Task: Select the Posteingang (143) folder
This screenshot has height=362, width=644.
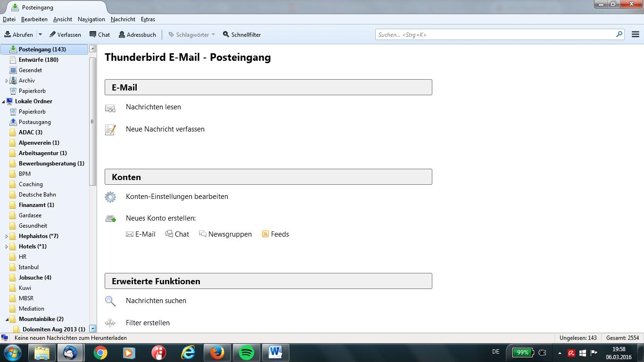Action: (44, 49)
